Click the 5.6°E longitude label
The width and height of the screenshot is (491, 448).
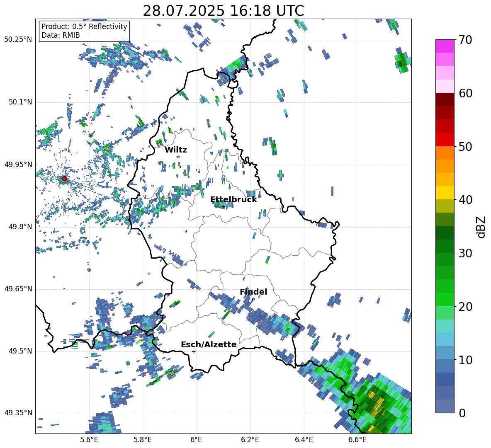click(89, 440)
